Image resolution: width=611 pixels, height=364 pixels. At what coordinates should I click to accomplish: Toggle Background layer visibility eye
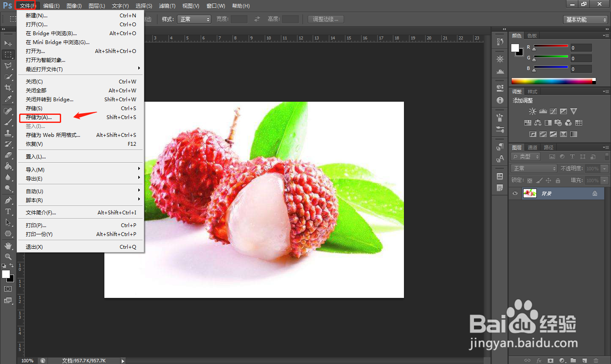coord(515,194)
